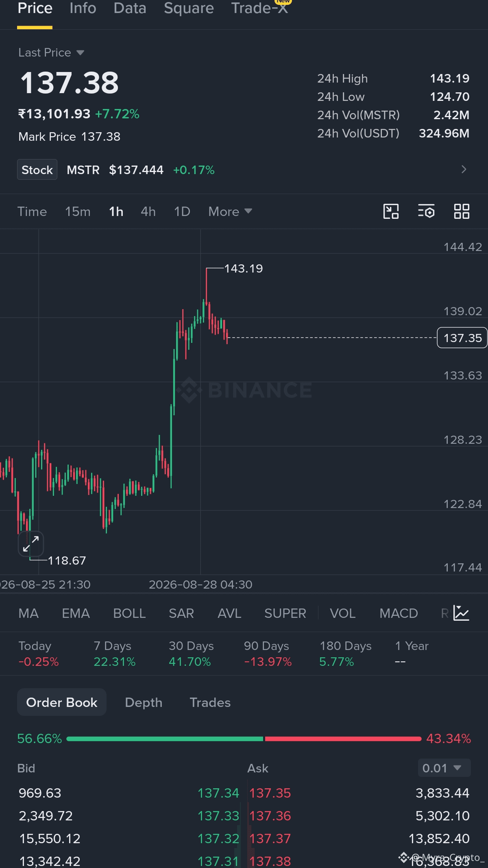The height and width of the screenshot is (868, 488).
Task: Click bid quantity 969.63
Action: pyautogui.click(x=40, y=793)
